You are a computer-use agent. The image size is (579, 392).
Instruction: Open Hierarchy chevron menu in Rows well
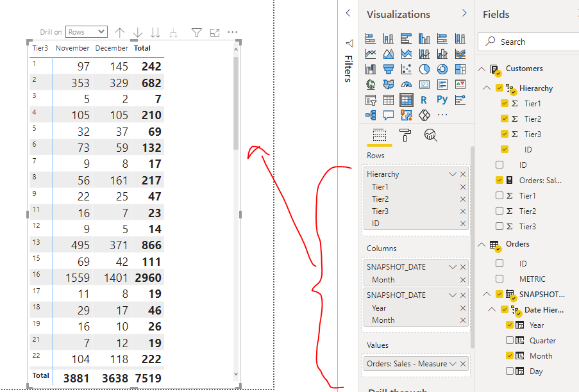452,174
